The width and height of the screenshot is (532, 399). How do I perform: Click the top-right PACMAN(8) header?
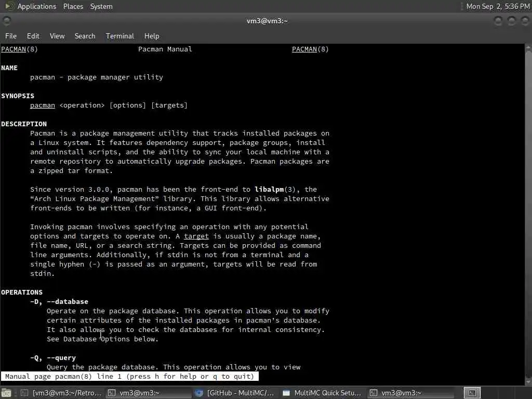click(x=310, y=49)
